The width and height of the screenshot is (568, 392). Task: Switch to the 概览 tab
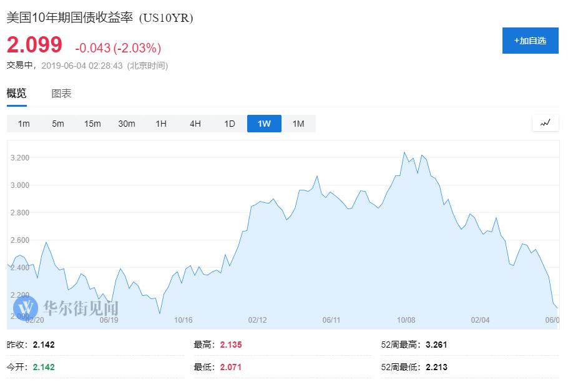[17, 94]
